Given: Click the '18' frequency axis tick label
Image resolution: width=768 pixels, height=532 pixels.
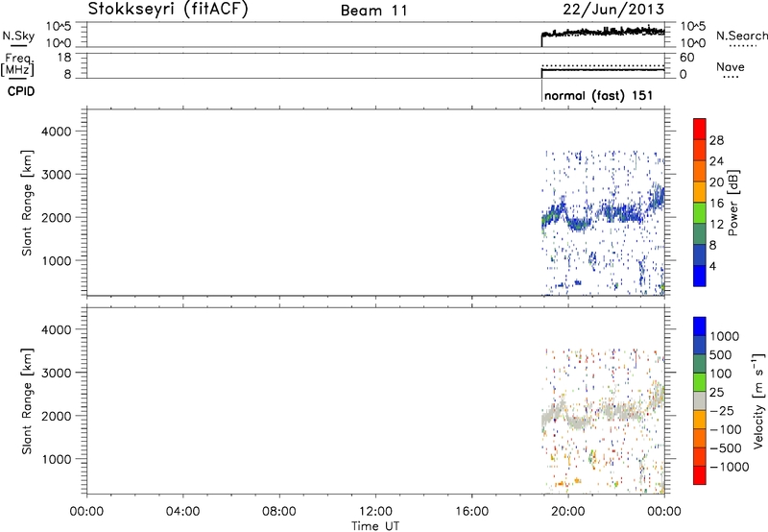Looking at the screenshot, I should (x=64, y=58).
